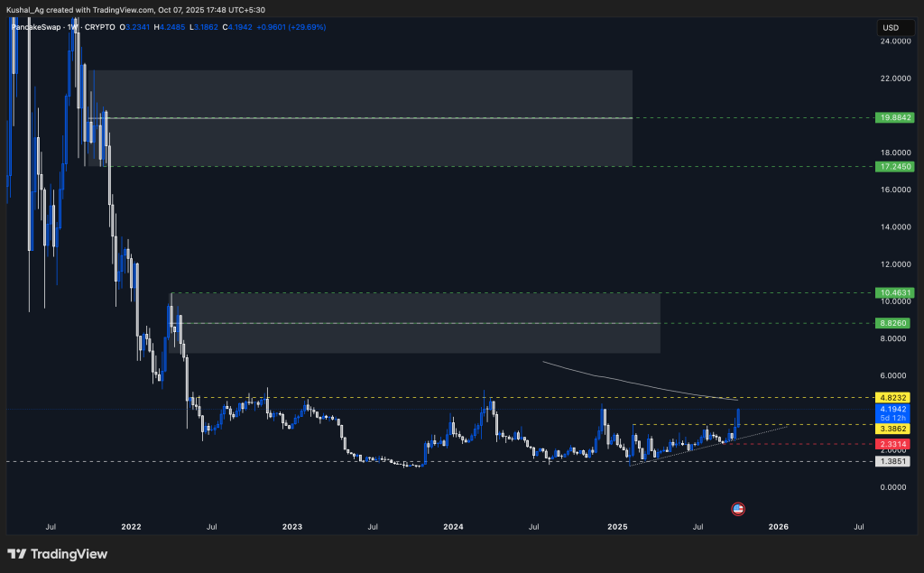The height and width of the screenshot is (573, 924).
Task: Select the yellow 3.3862 price label
Action: [x=892, y=429]
